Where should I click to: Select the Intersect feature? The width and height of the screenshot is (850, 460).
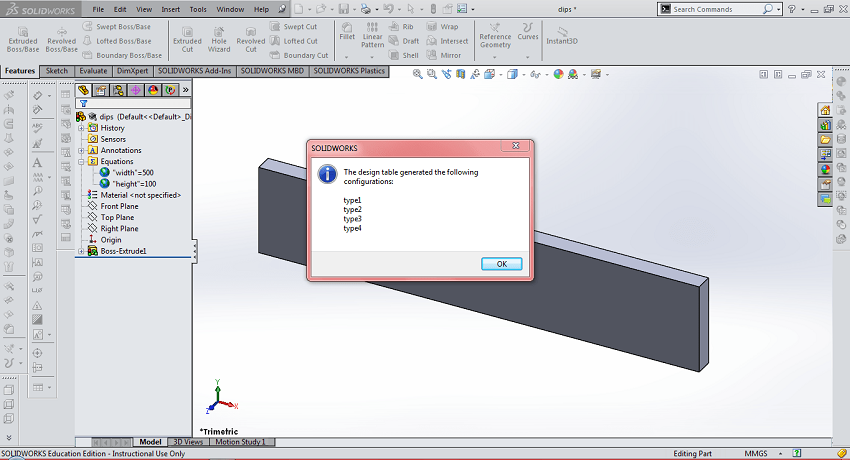(x=447, y=41)
